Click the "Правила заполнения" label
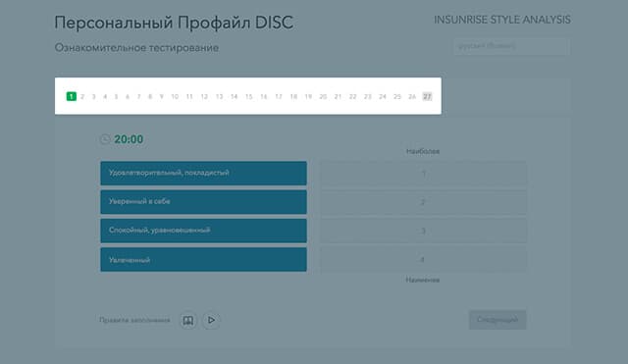628x364 pixels. coord(134,320)
